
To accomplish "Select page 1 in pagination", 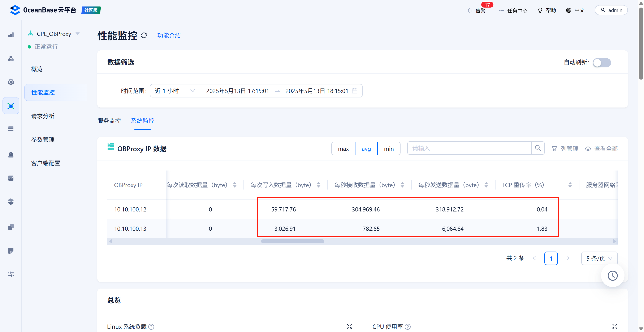I will coord(551,258).
